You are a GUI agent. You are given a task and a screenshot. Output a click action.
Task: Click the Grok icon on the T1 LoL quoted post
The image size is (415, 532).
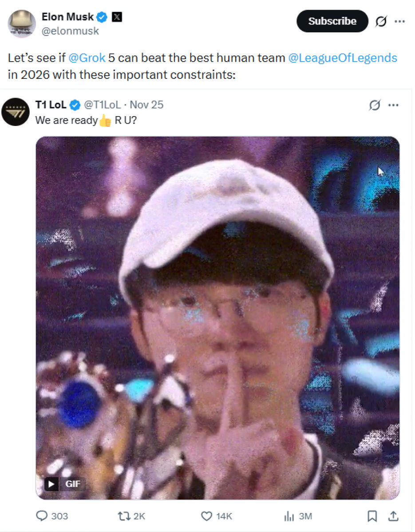point(375,105)
